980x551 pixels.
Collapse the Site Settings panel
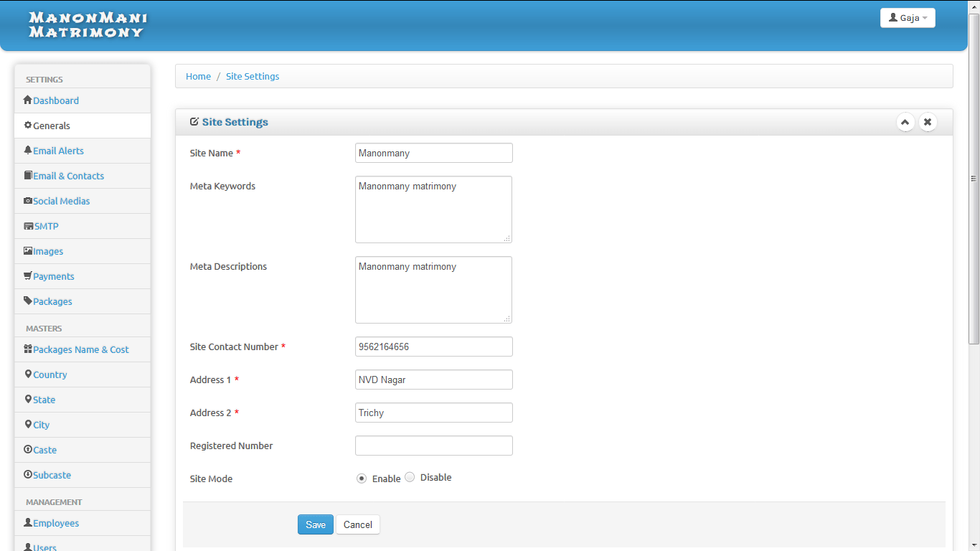pos(905,122)
